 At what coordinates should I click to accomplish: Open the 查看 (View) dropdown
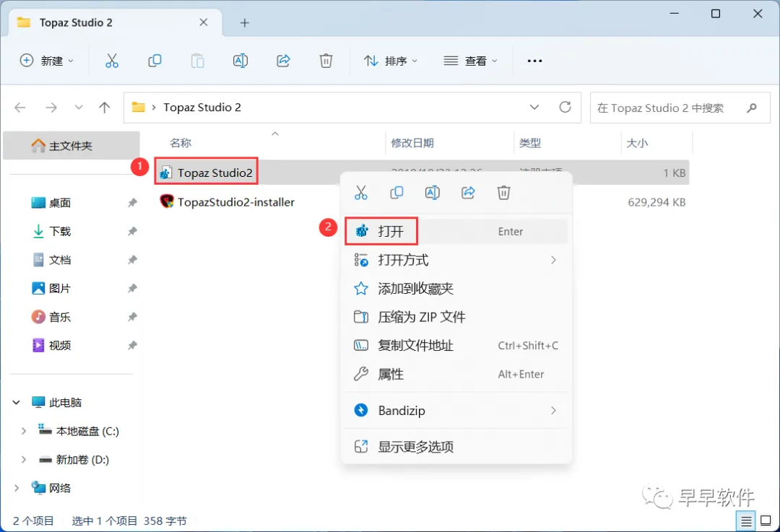coord(471,61)
